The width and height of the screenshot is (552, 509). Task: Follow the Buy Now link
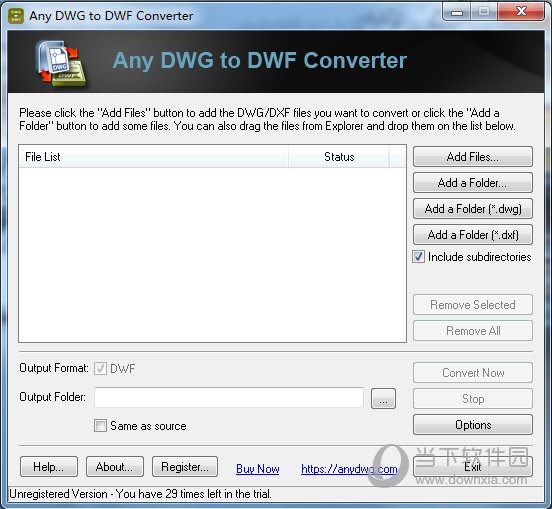258,469
